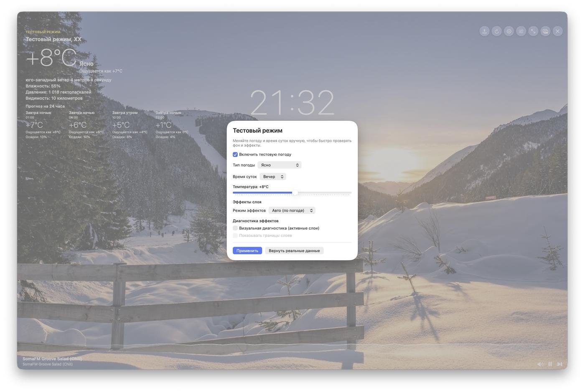Click the temperature slider thumb
The height and width of the screenshot is (392, 585).
pyautogui.click(x=295, y=193)
